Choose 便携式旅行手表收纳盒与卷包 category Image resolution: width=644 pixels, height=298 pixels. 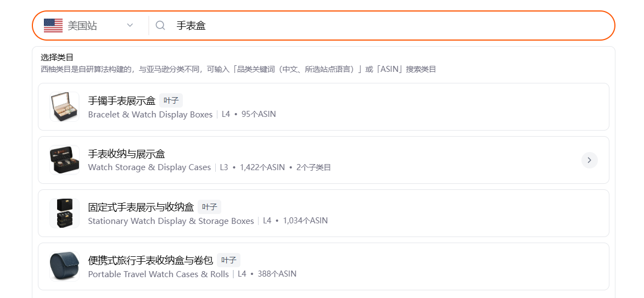pos(323,266)
